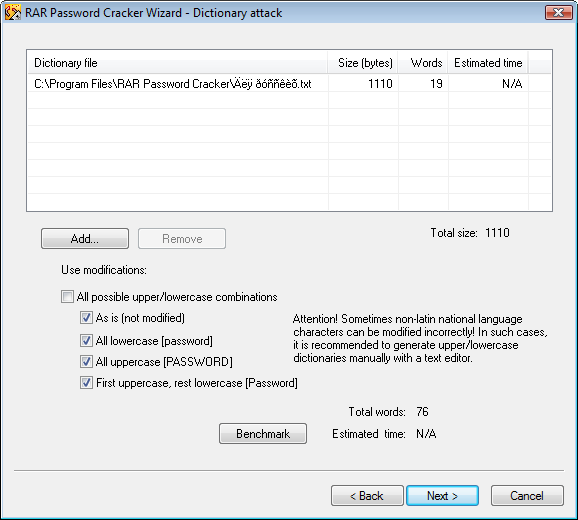Click the Words column header
The height and width of the screenshot is (520, 578).
[423, 63]
